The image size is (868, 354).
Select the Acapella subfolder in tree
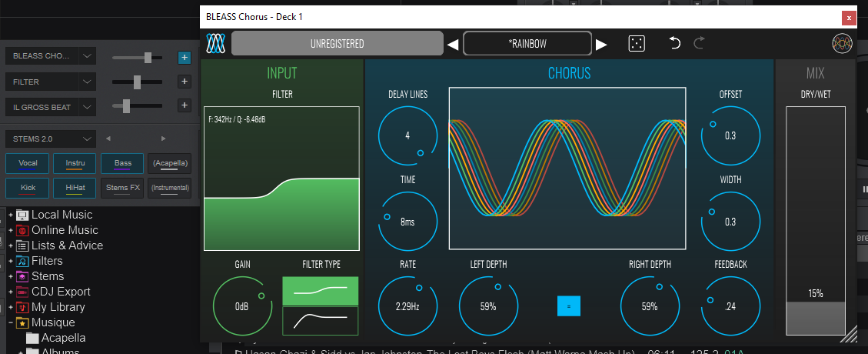64,338
